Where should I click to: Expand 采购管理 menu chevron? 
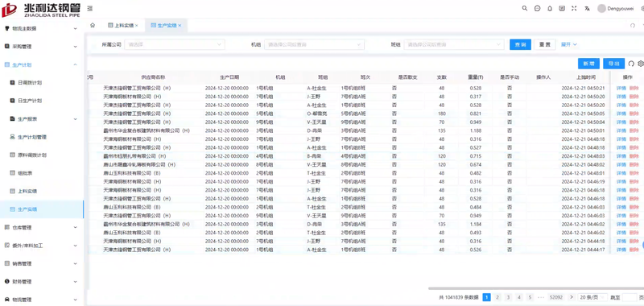click(75, 47)
